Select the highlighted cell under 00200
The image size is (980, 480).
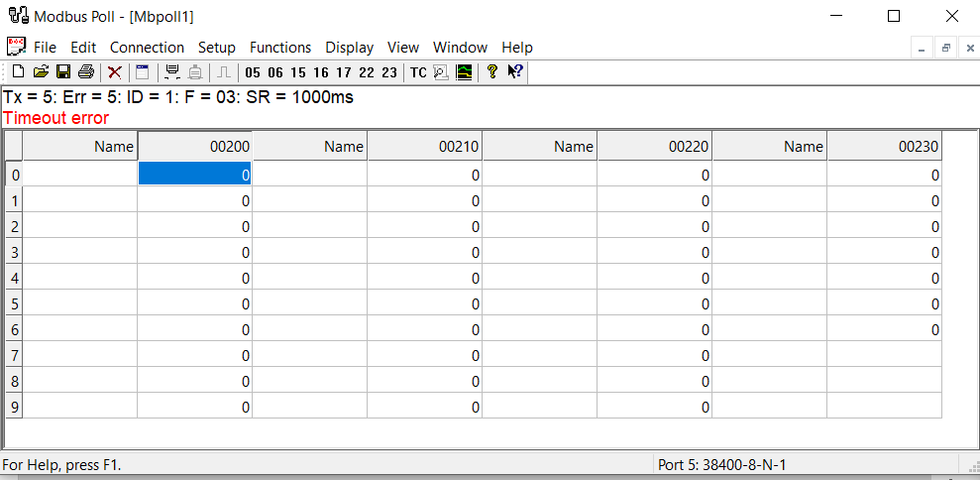(194, 175)
